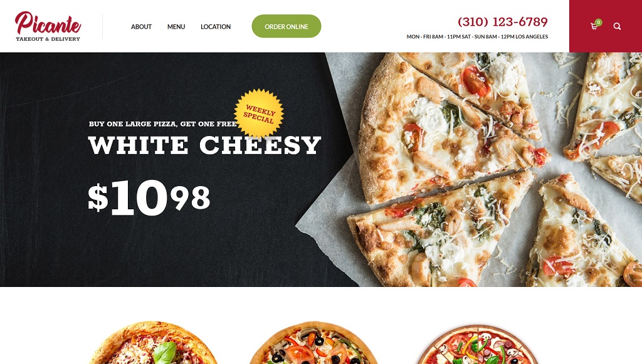Select the basil-topped pizza thumbnail

[x=153, y=343]
